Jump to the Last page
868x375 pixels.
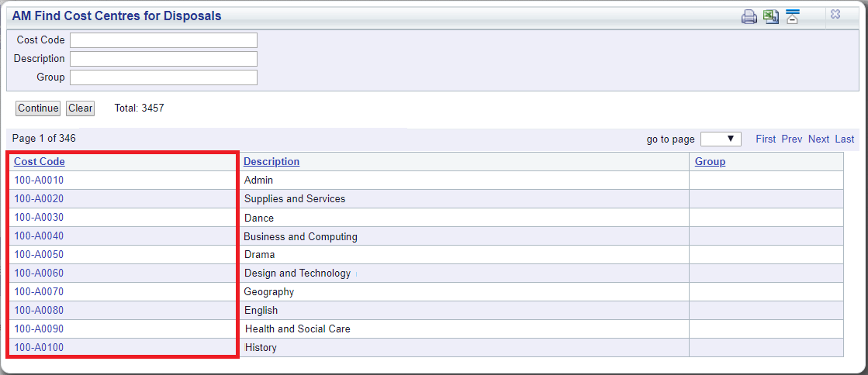pos(845,139)
